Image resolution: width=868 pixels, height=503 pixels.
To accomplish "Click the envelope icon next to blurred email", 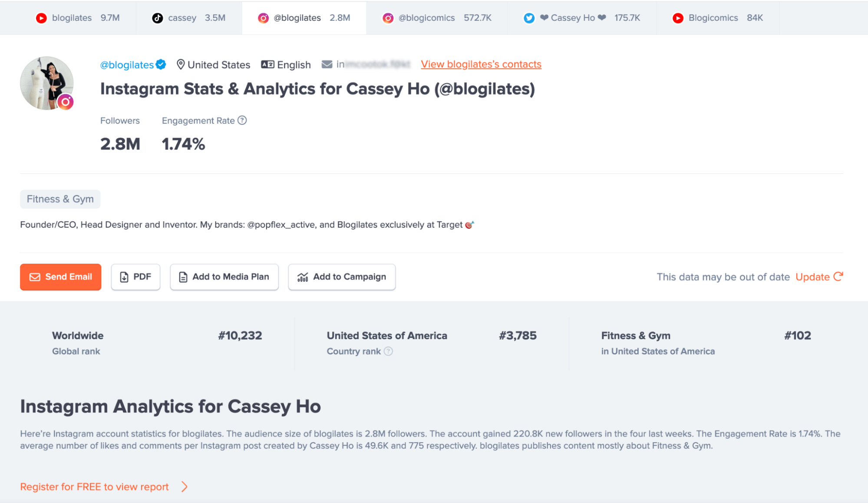I will click(327, 64).
